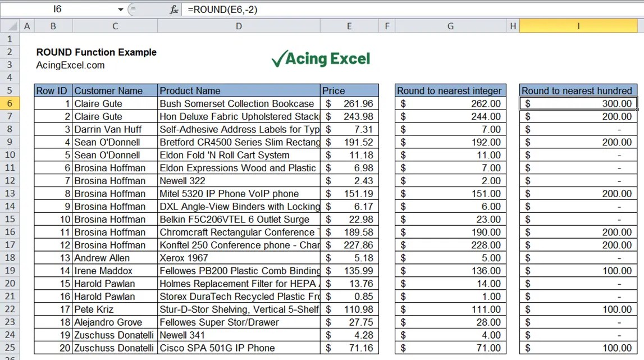This screenshot has width=644, height=360.
Task: Click the ROUND Function Example title
Action: 95,52
